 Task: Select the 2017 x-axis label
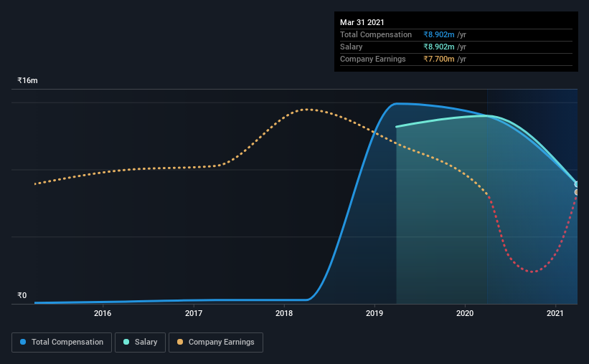(x=194, y=313)
